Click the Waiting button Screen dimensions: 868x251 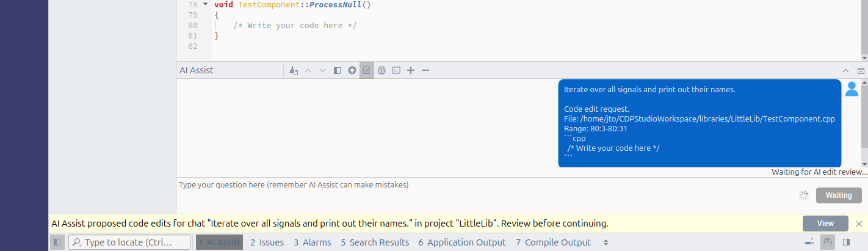pos(839,195)
